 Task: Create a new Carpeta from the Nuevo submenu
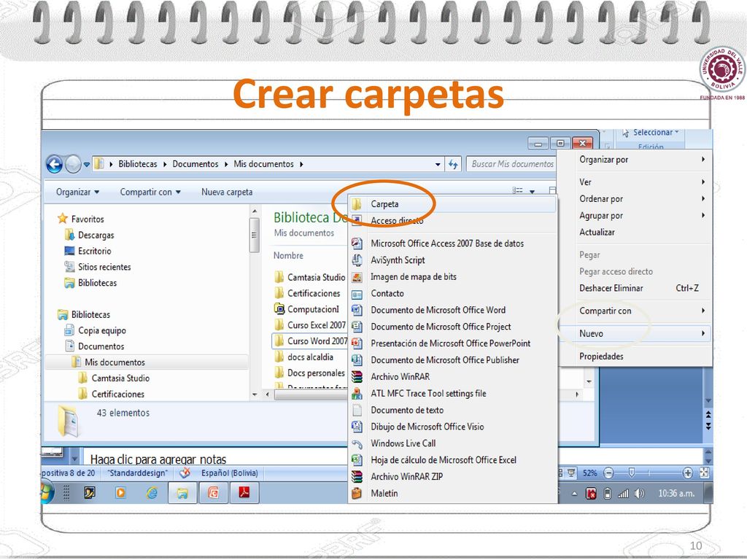point(453,204)
